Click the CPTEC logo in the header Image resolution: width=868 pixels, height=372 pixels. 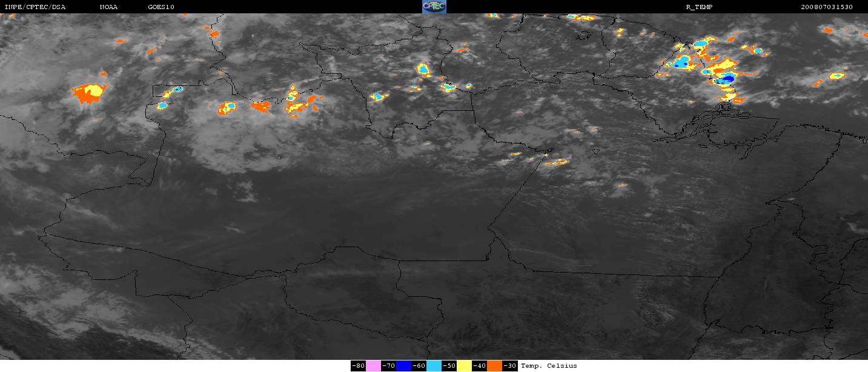coord(434,7)
